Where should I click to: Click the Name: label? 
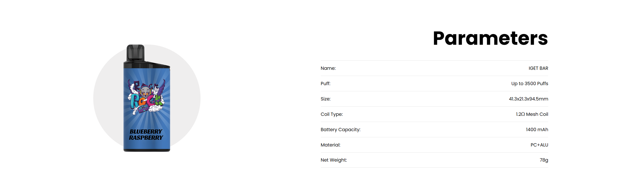coord(328,68)
